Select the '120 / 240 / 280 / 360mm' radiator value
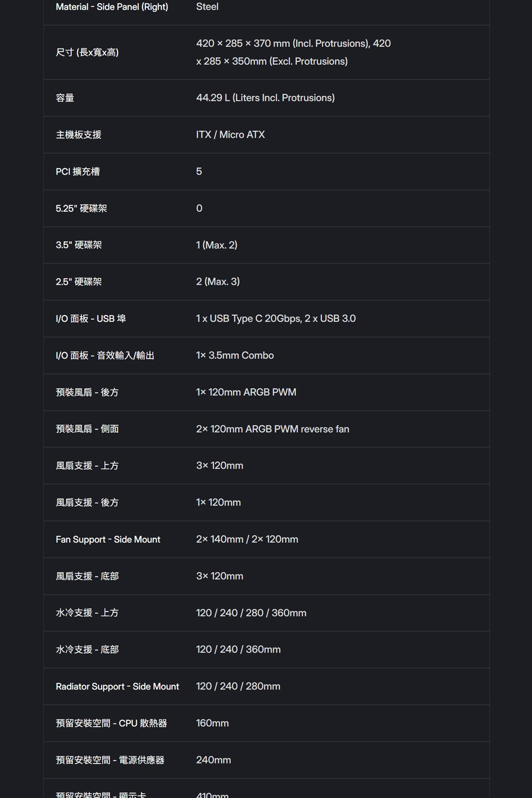Viewport: 532px width, 798px height. click(x=251, y=613)
